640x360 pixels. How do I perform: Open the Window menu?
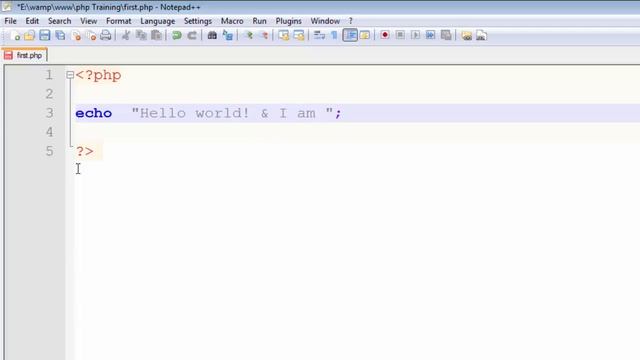(x=325, y=21)
